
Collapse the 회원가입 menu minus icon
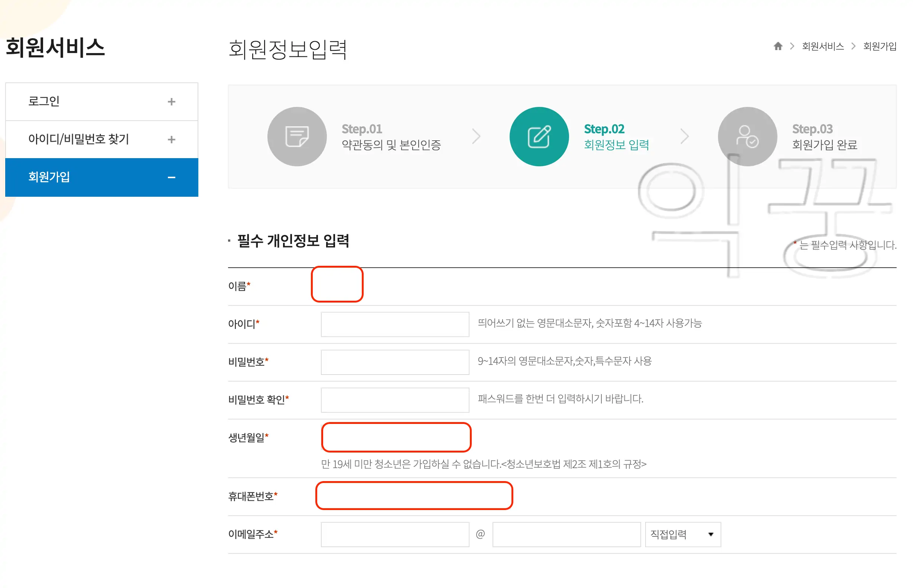click(172, 177)
